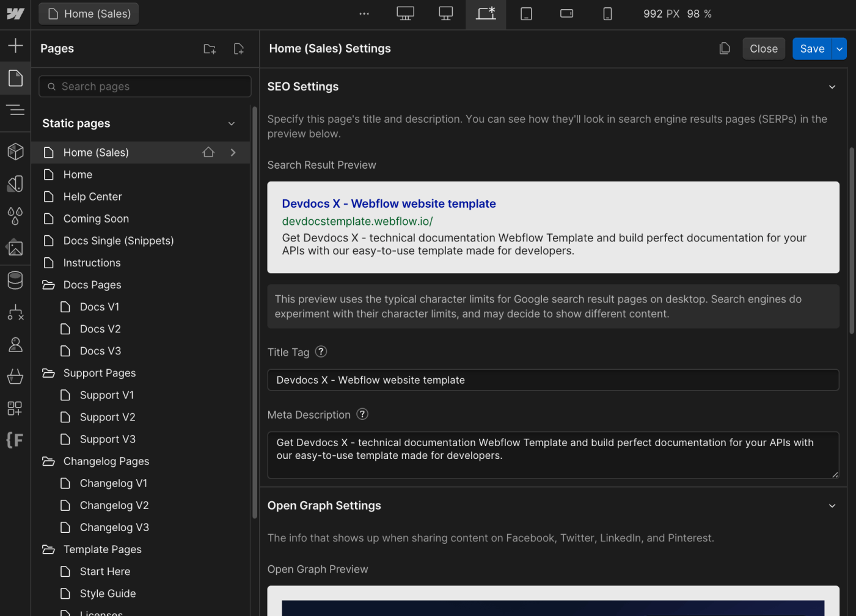Select the Docs V2 page
Screen dimensions: 856x616
141,329
